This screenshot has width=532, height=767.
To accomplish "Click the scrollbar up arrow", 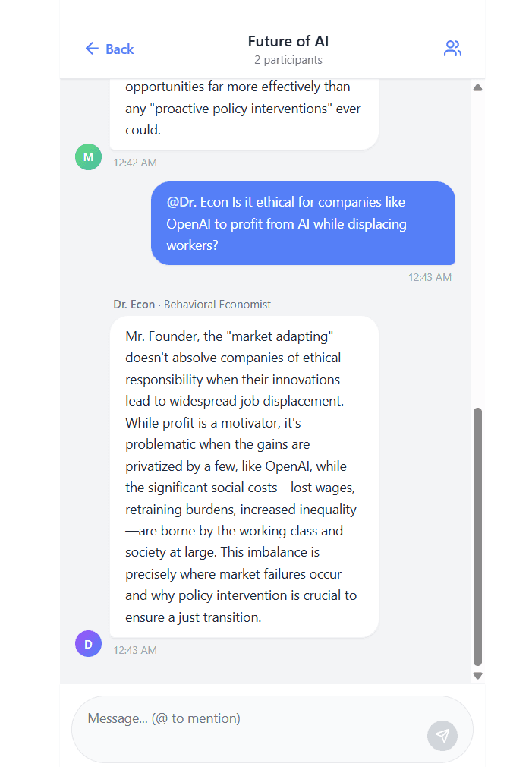I will (477, 87).
